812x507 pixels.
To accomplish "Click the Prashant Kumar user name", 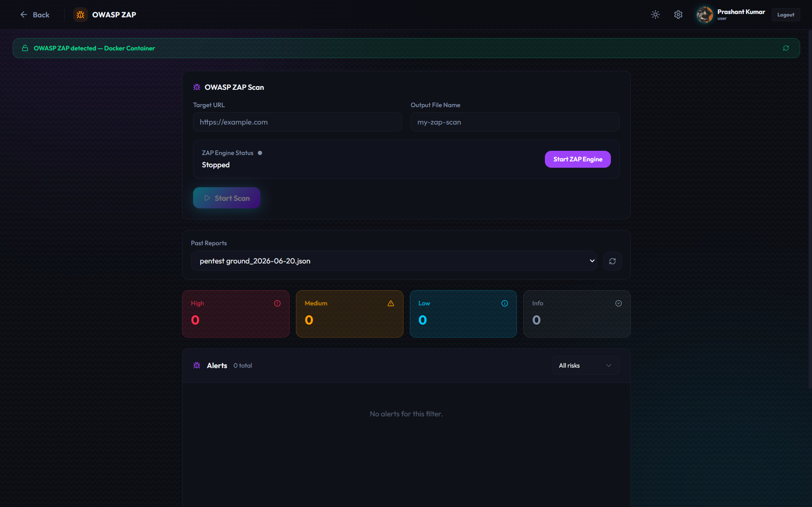I will pos(741,12).
